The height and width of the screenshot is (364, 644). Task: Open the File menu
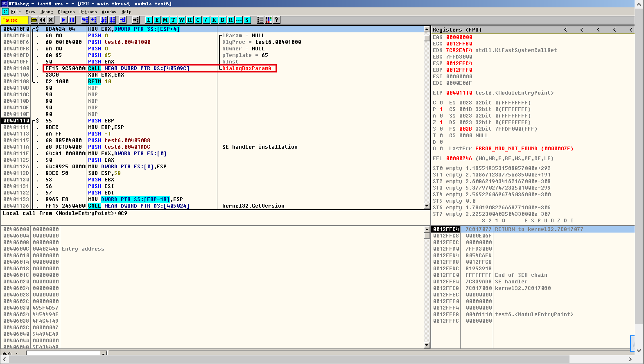pos(16,11)
